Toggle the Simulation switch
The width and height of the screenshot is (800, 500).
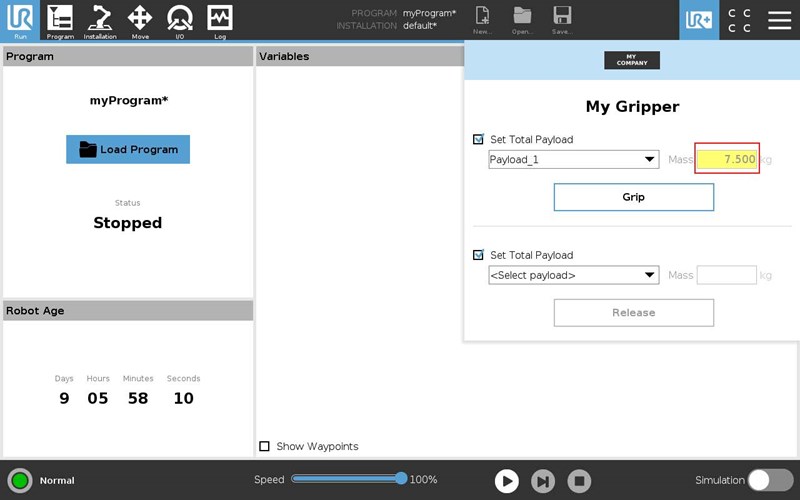(x=771, y=480)
